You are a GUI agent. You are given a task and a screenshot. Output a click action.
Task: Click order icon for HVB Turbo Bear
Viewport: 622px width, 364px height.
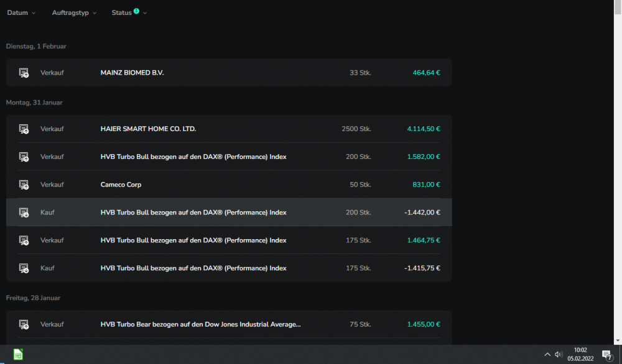[24, 324]
